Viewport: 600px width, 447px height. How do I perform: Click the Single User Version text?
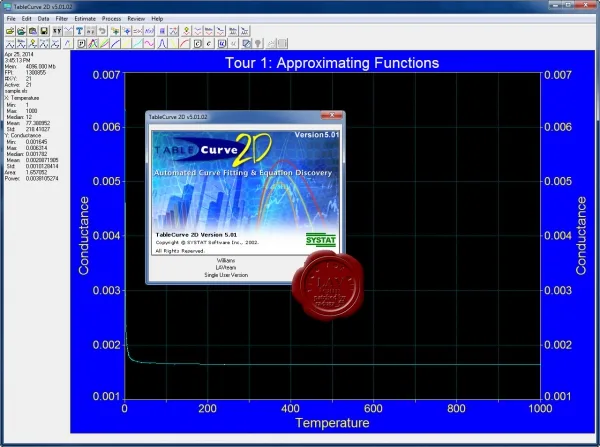click(x=226, y=275)
